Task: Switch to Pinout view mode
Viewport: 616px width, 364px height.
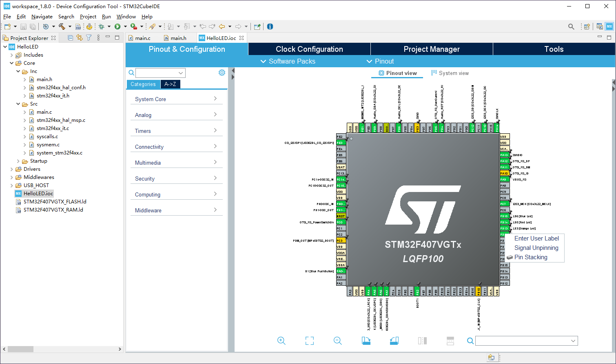Action: [x=397, y=73]
